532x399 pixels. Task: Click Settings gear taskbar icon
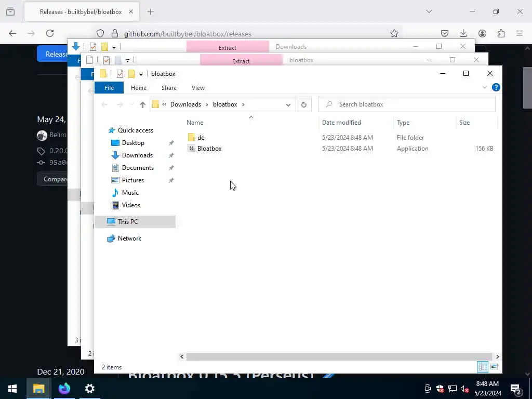pyautogui.click(x=89, y=389)
